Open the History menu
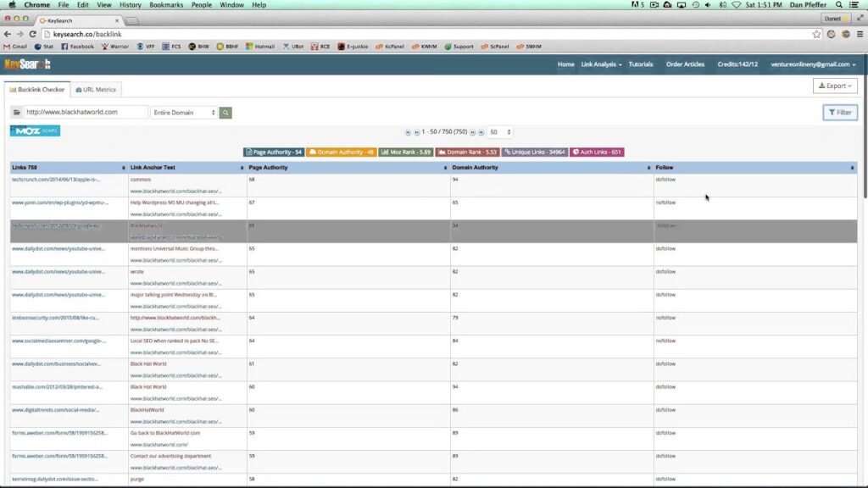 130,4
